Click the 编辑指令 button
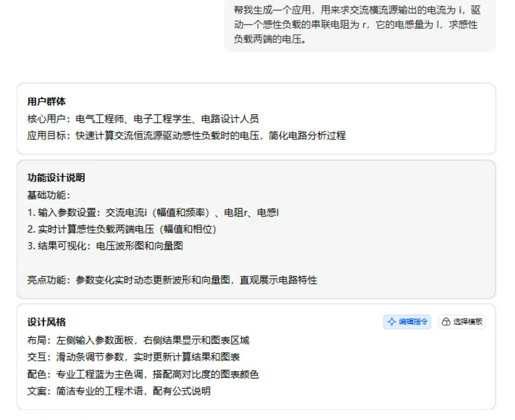 click(x=407, y=322)
